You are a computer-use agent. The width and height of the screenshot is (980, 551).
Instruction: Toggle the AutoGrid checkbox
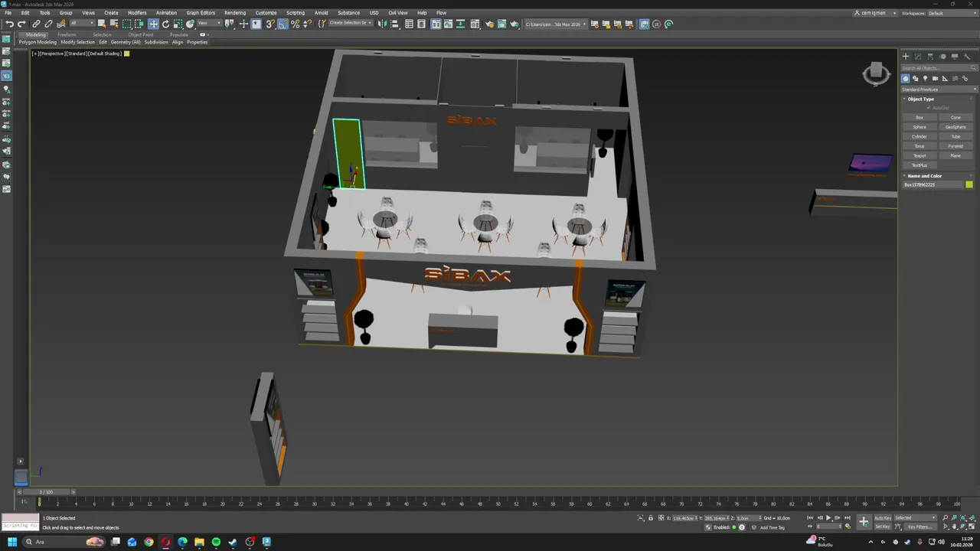[x=929, y=108]
